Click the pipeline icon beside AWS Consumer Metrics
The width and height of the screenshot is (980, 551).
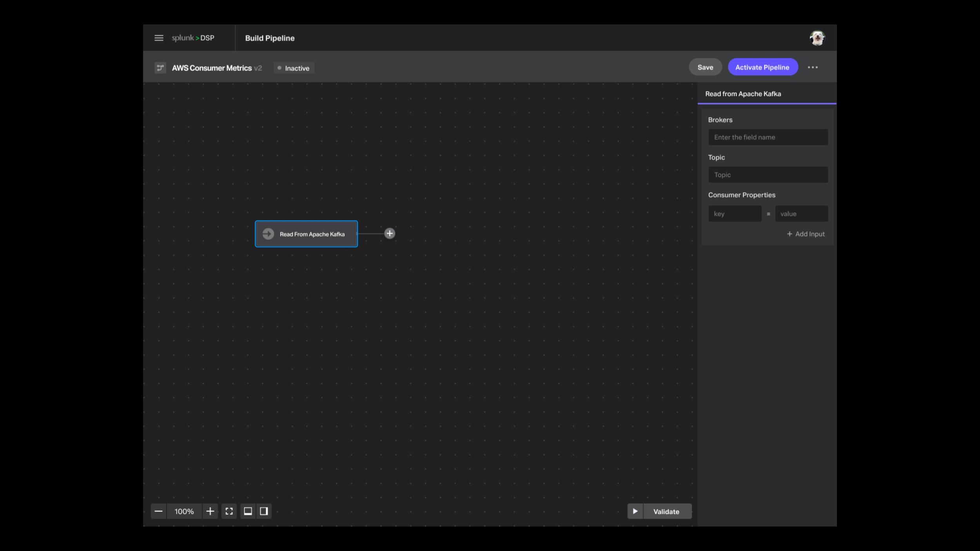(x=160, y=68)
